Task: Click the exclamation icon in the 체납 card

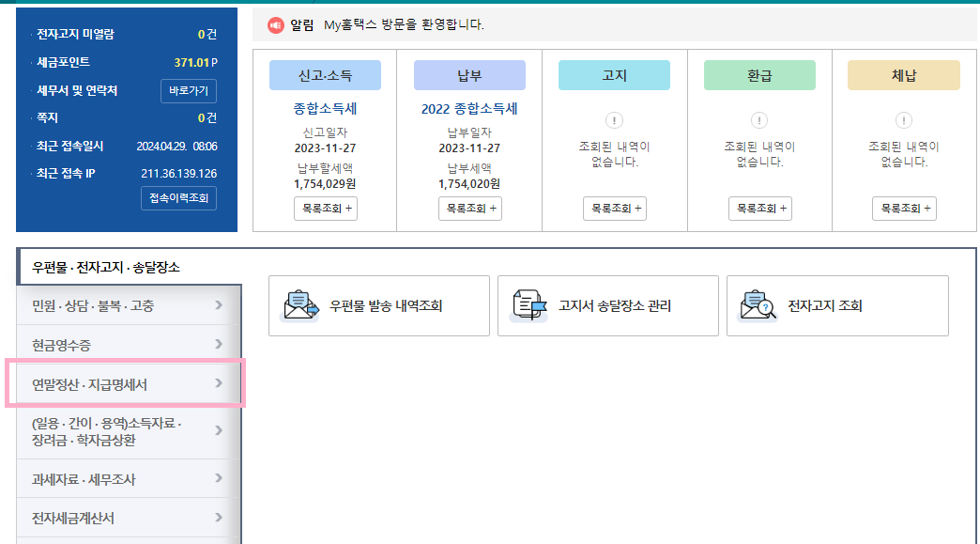Action: point(903,121)
